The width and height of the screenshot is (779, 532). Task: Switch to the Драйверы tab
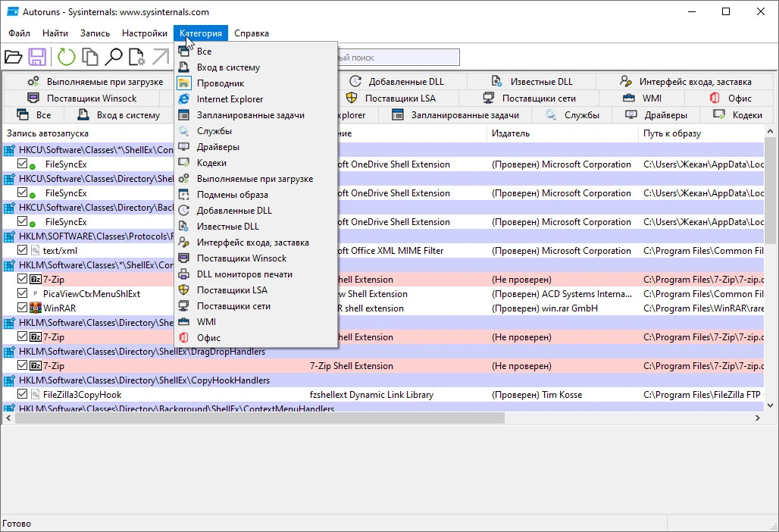[x=655, y=114]
